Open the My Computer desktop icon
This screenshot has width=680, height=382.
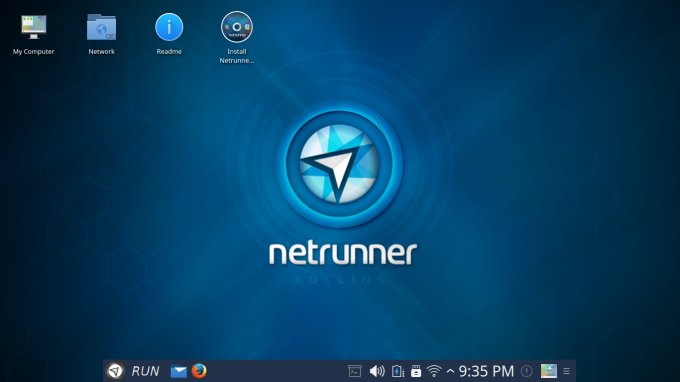(x=34, y=27)
